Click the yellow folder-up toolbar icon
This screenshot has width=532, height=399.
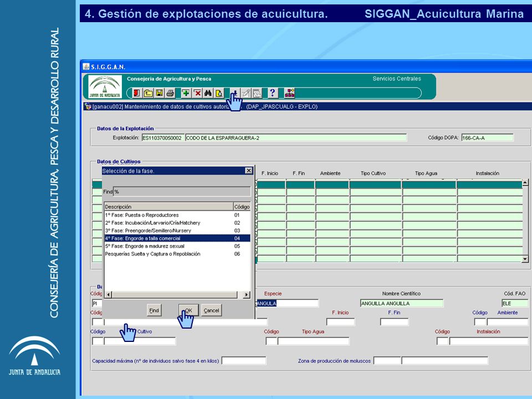(x=148, y=93)
